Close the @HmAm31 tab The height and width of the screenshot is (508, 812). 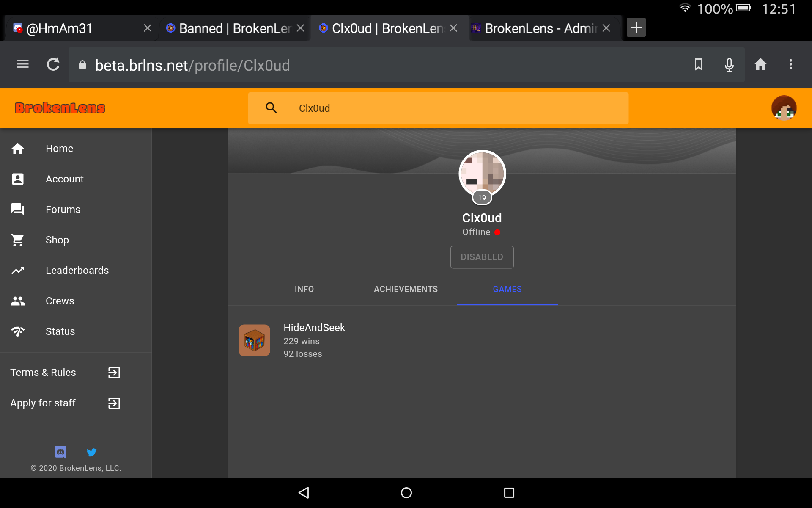click(148, 28)
